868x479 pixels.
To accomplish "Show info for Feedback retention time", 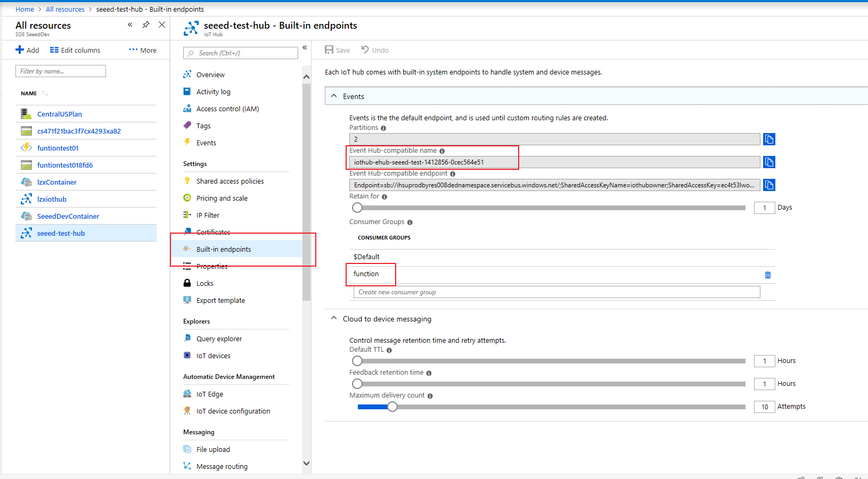I will 429,373.
